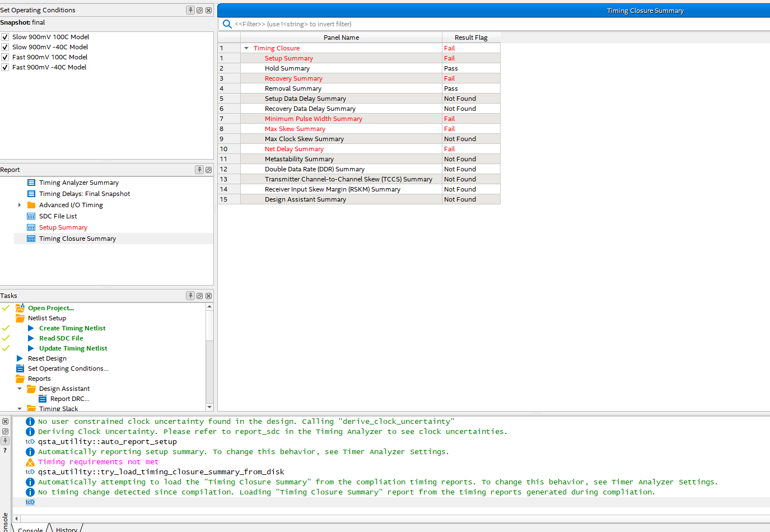Sort by the Result Flag column header
The width and height of the screenshot is (770, 532).
coord(471,38)
